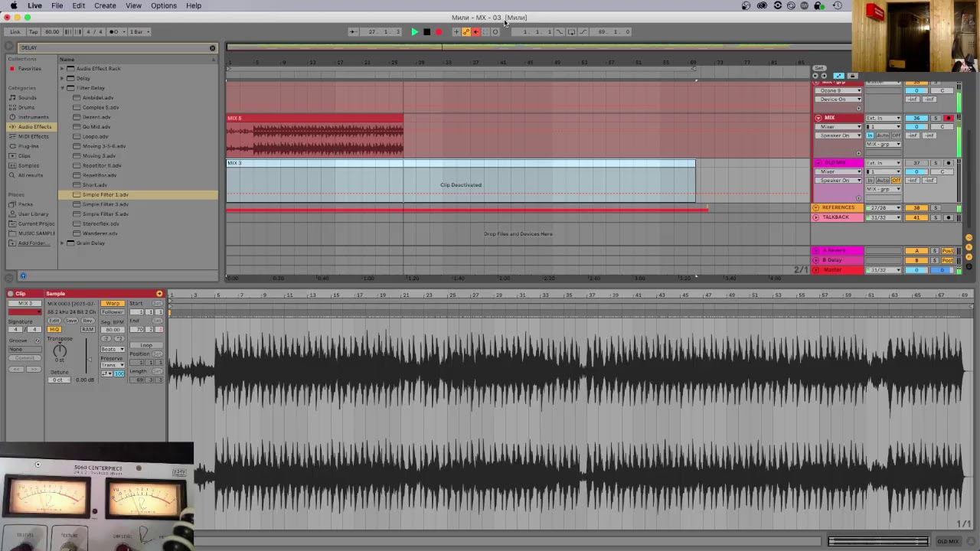Open the File menu
This screenshot has width=980, height=551.
tap(57, 5)
